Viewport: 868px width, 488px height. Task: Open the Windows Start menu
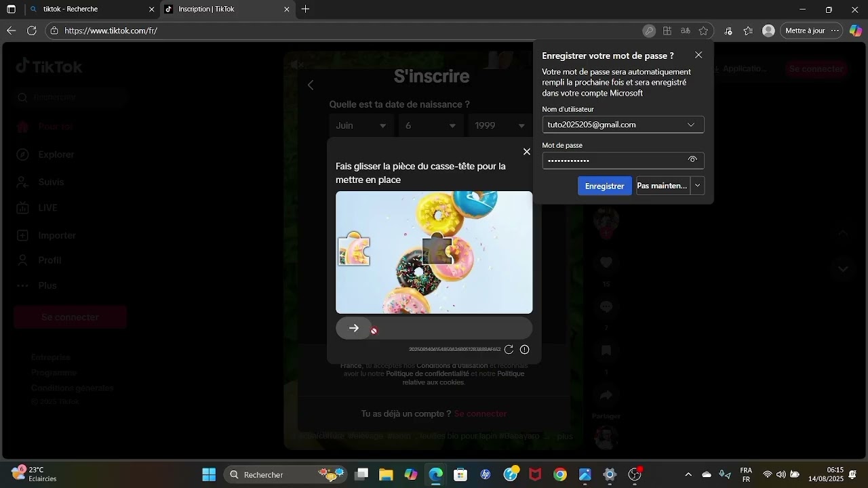click(x=209, y=474)
